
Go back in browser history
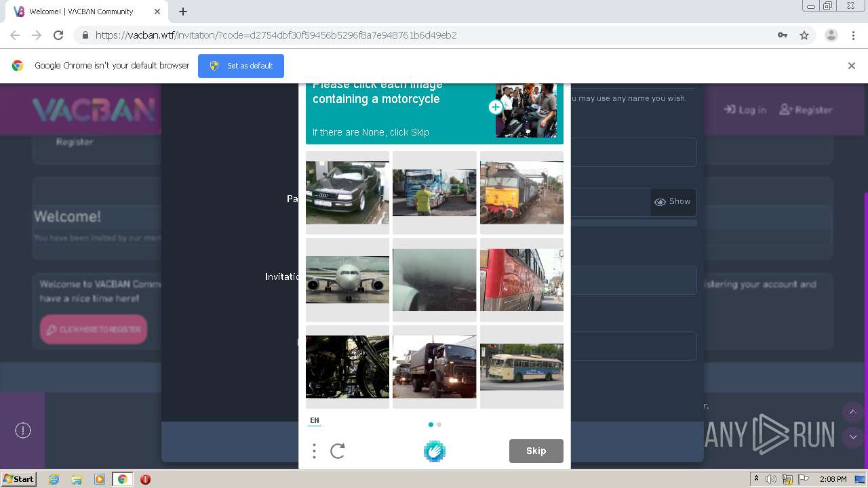(x=15, y=35)
